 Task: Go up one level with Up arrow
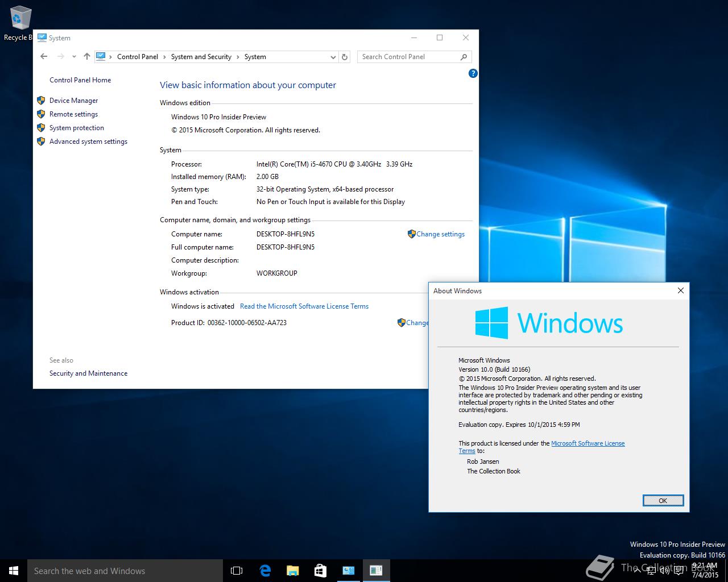pos(86,56)
